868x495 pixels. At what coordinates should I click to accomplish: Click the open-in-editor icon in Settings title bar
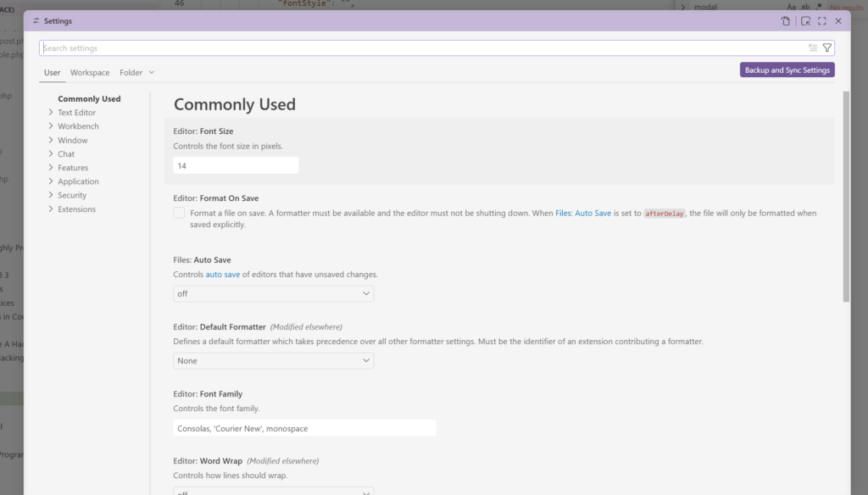[x=805, y=21]
